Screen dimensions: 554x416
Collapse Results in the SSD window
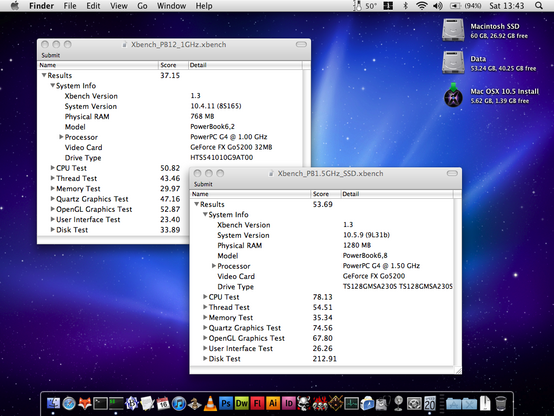pos(197,204)
